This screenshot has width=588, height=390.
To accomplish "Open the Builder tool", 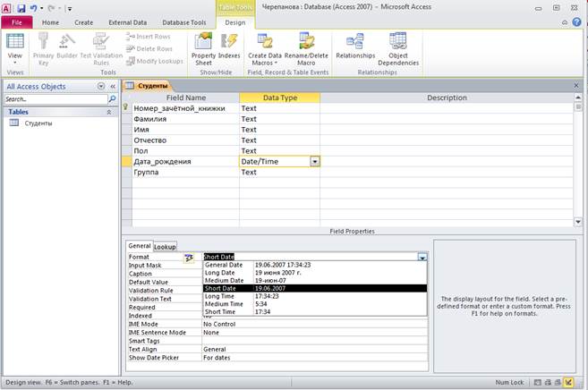I will [67, 46].
